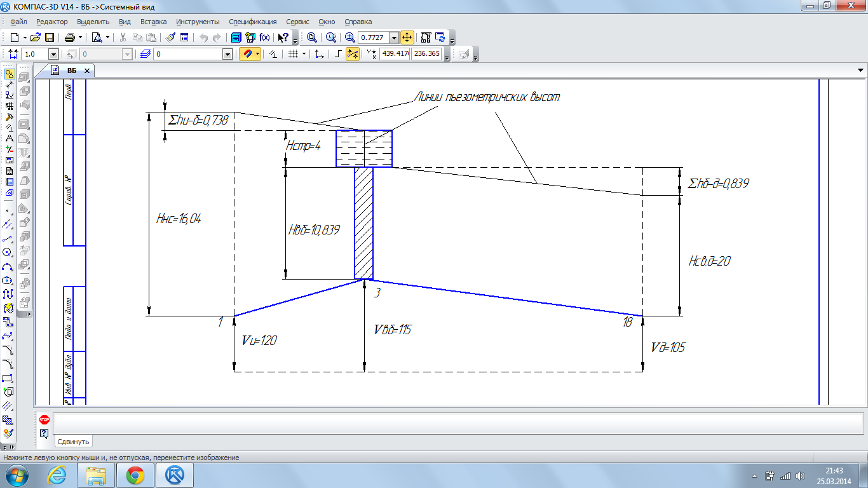Open the Инструменты menu
This screenshot has width=868, height=488.
pos(198,22)
